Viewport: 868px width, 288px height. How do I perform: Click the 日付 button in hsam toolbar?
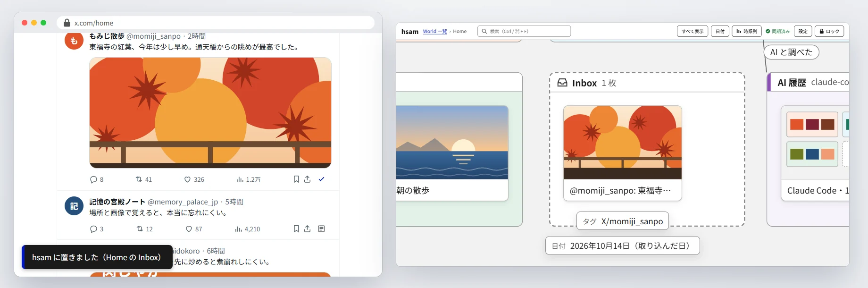(720, 31)
